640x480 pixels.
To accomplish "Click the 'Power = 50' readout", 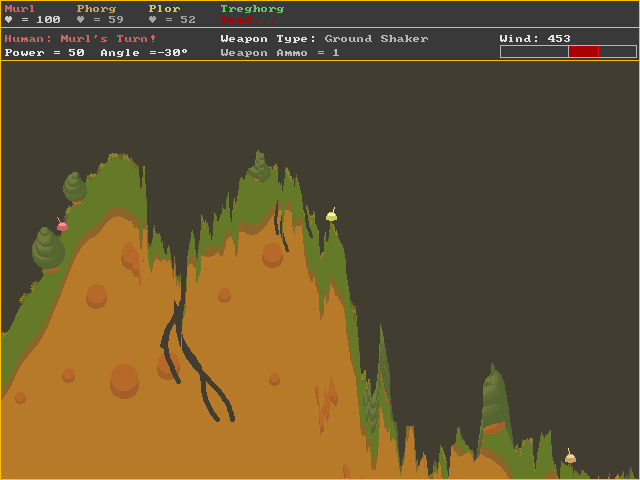I will tap(44, 53).
